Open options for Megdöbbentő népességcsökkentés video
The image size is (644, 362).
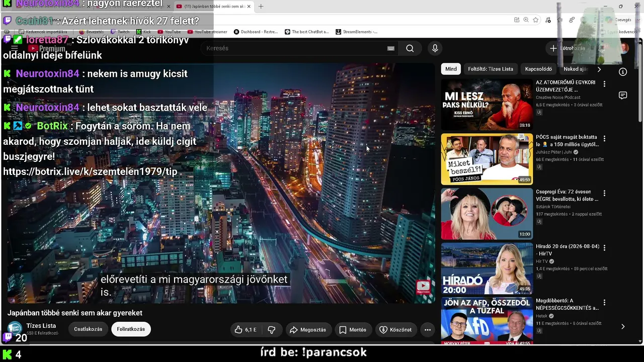604,302
